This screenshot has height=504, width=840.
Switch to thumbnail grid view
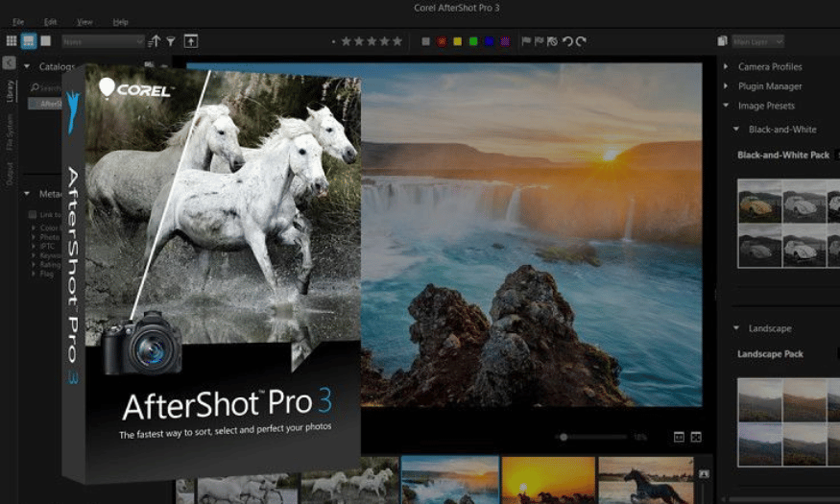(x=12, y=41)
